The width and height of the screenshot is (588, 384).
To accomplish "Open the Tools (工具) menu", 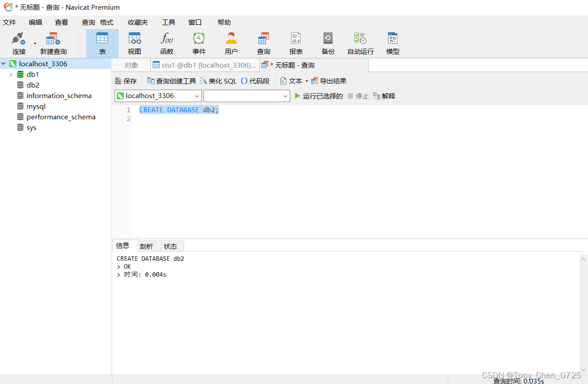I will [x=169, y=22].
